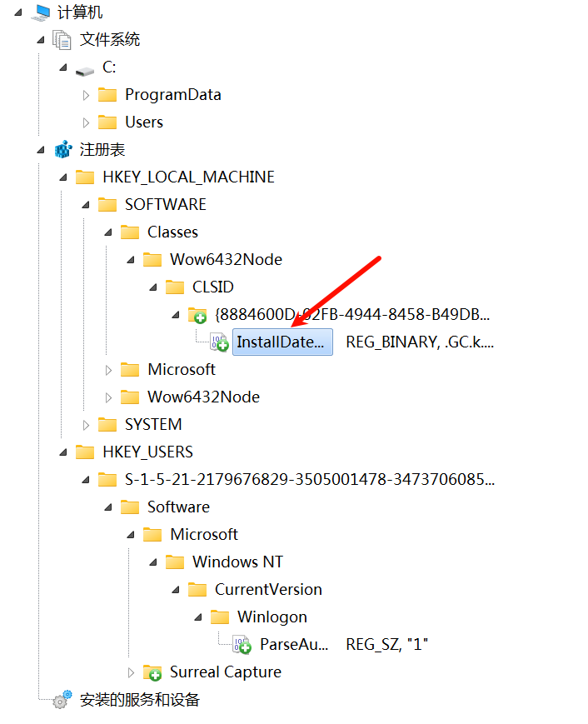Expand the Users folder node

click(x=86, y=122)
